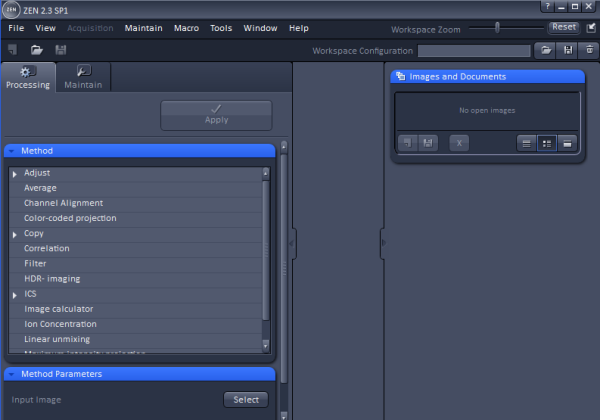Image resolution: width=600 pixels, height=420 pixels.
Task: Select Color-coded projection method
Action: click(x=135, y=218)
